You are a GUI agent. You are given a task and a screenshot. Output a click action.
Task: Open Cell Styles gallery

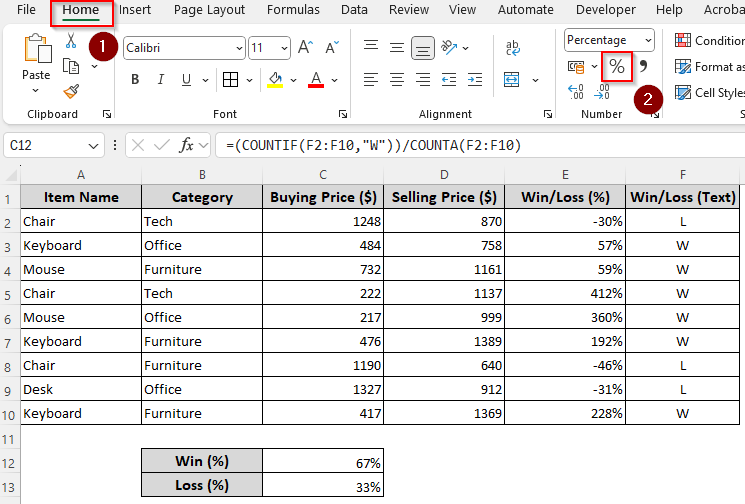point(709,92)
